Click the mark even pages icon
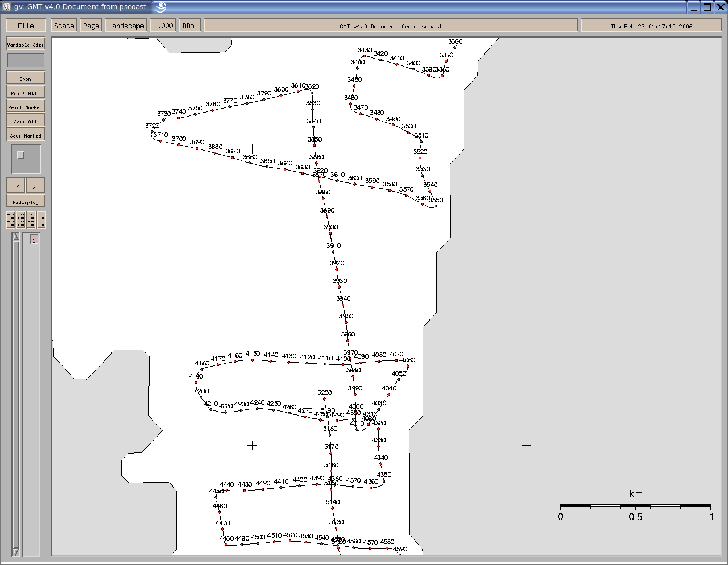This screenshot has height=565, width=728. [21, 219]
